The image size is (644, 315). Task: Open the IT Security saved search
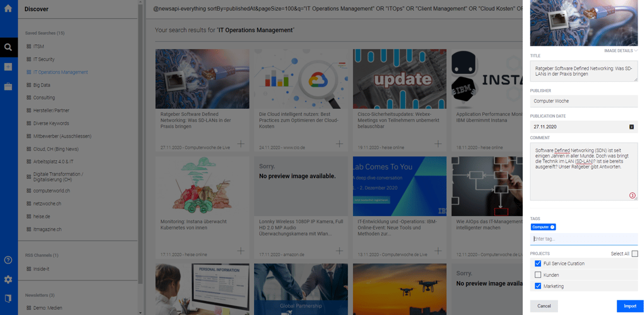44,59
